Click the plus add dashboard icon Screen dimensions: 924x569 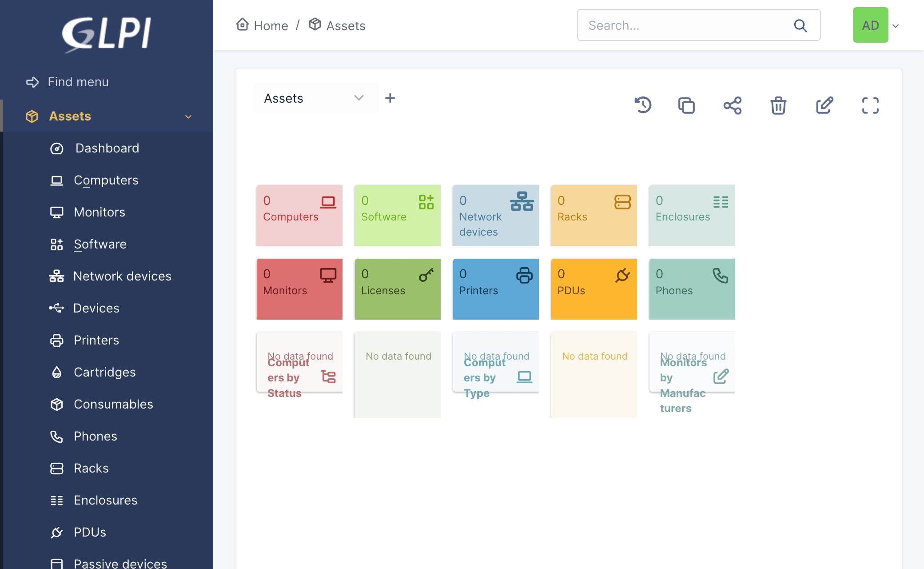pyautogui.click(x=390, y=98)
